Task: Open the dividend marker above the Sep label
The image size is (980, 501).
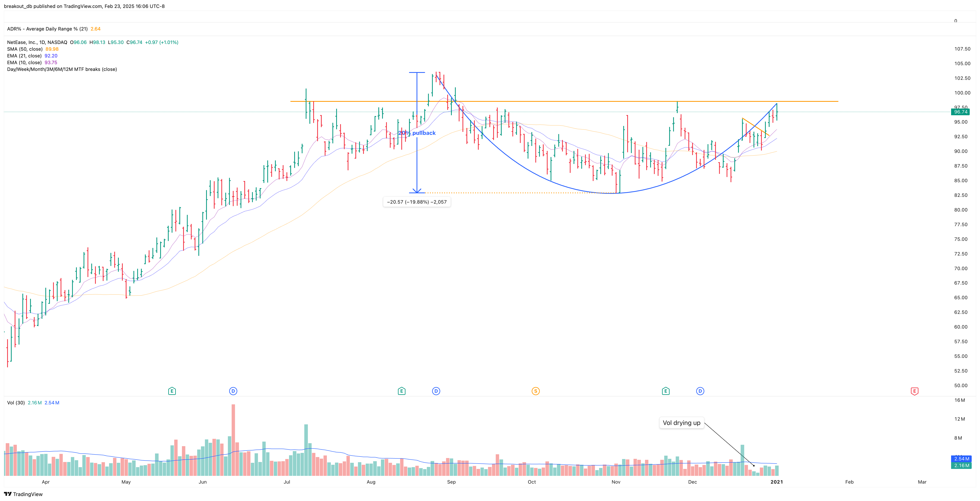Action: click(x=436, y=391)
